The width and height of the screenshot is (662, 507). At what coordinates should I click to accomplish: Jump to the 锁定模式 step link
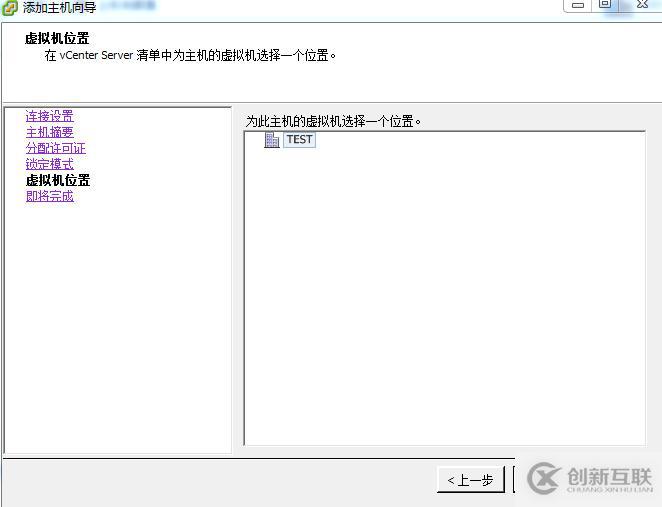point(49,164)
